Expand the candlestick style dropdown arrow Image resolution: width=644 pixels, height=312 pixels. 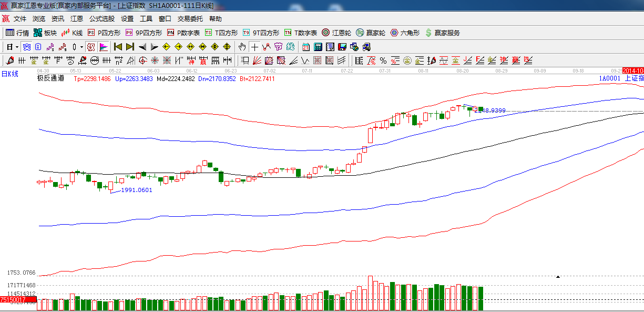pos(81,47)
